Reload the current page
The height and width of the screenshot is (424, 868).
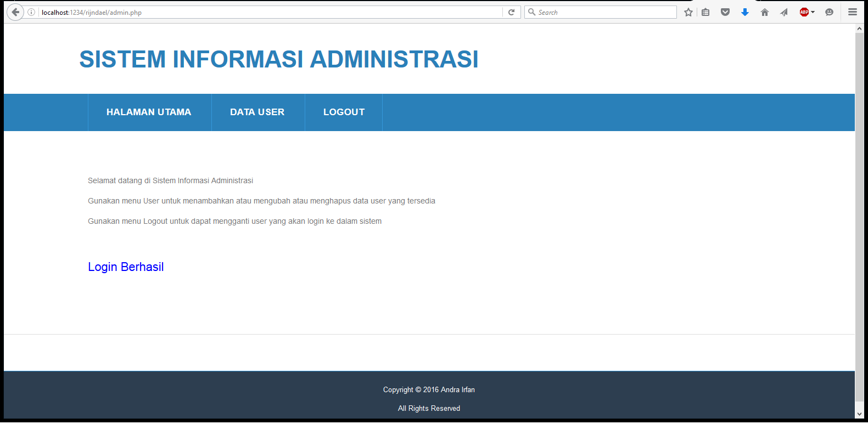click(x=511, y=12)
